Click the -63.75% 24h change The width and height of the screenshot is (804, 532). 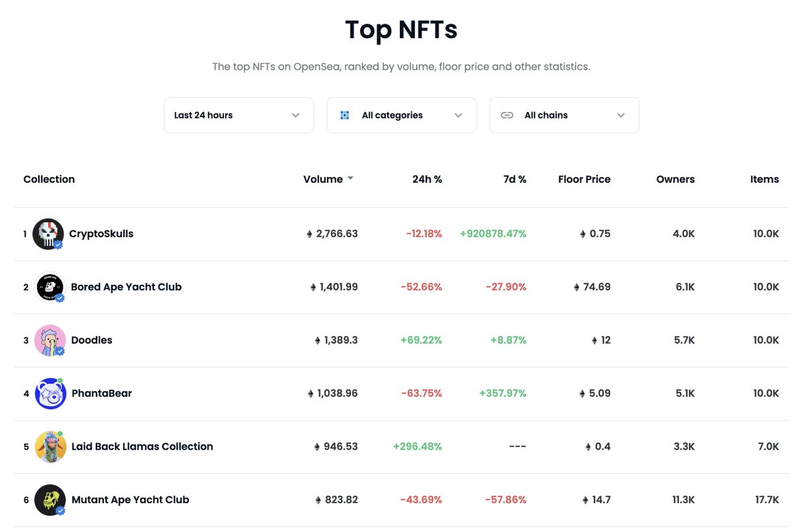point(421,393)
